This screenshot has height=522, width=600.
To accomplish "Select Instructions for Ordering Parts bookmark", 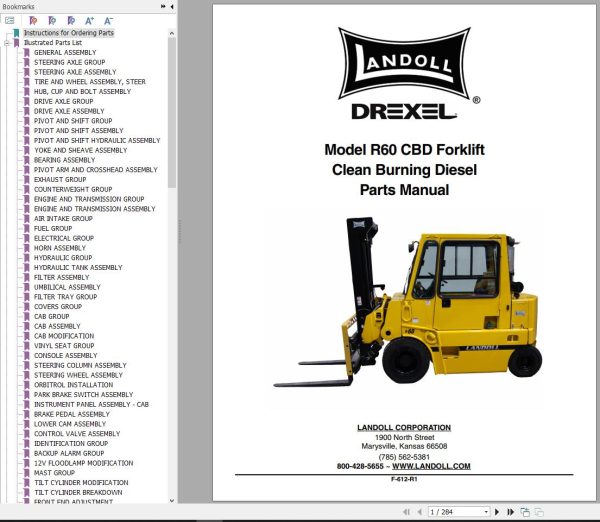I will point(68,33).
